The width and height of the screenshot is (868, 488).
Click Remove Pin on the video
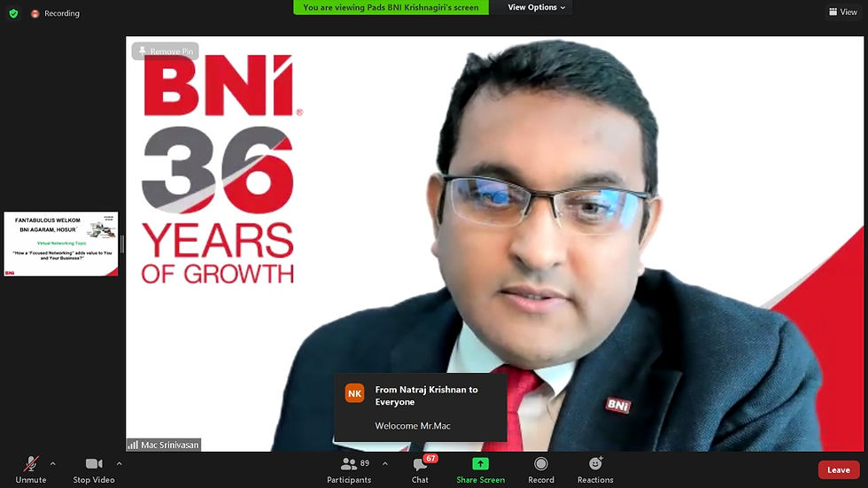(x=166, y=51)
